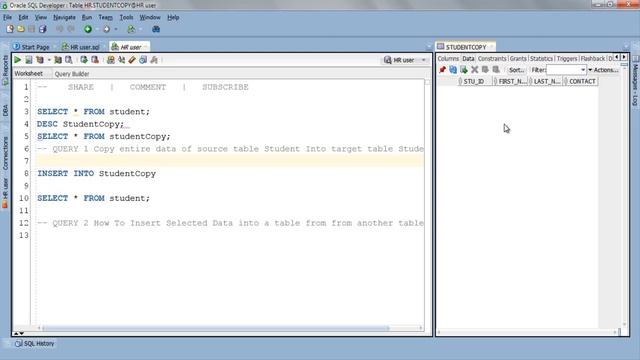The height and width of the screenshot is (360, 640).
Task: Click the Commit icon
Action: pos(84,60)
